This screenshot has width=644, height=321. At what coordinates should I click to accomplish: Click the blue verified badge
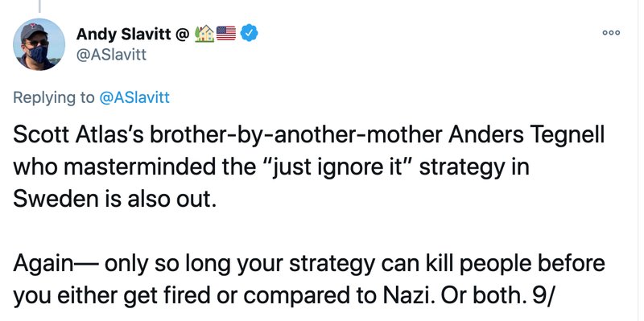coord(249,33)
